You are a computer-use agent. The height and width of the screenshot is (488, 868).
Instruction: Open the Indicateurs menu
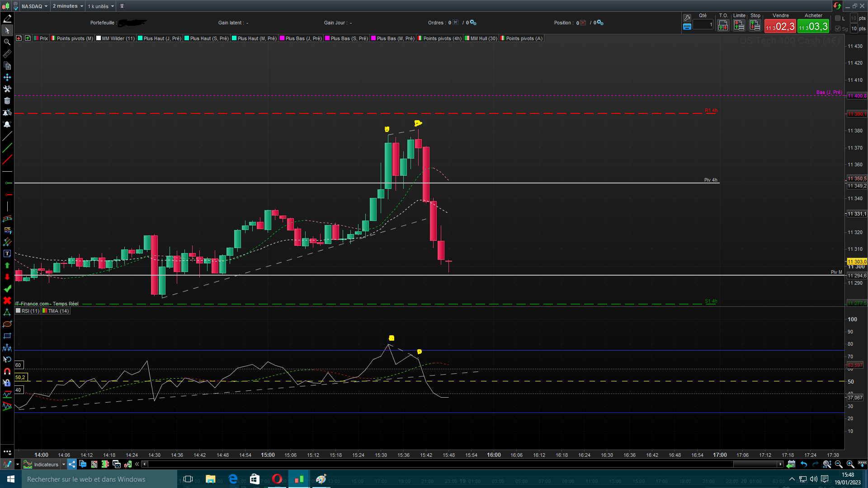point(46,464)
